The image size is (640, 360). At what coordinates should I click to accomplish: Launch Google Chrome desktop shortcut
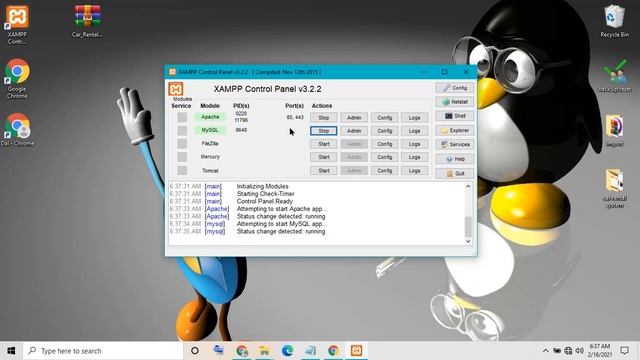(17, 78)
